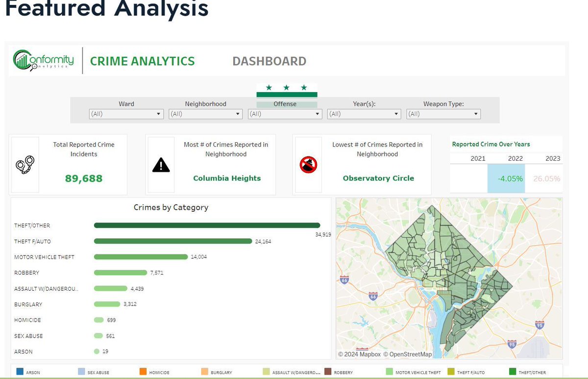588x379 pixels.
Task: Click the MOTOR VEHICLE THEFT legend swatch
Action: (x=390, y=372)
